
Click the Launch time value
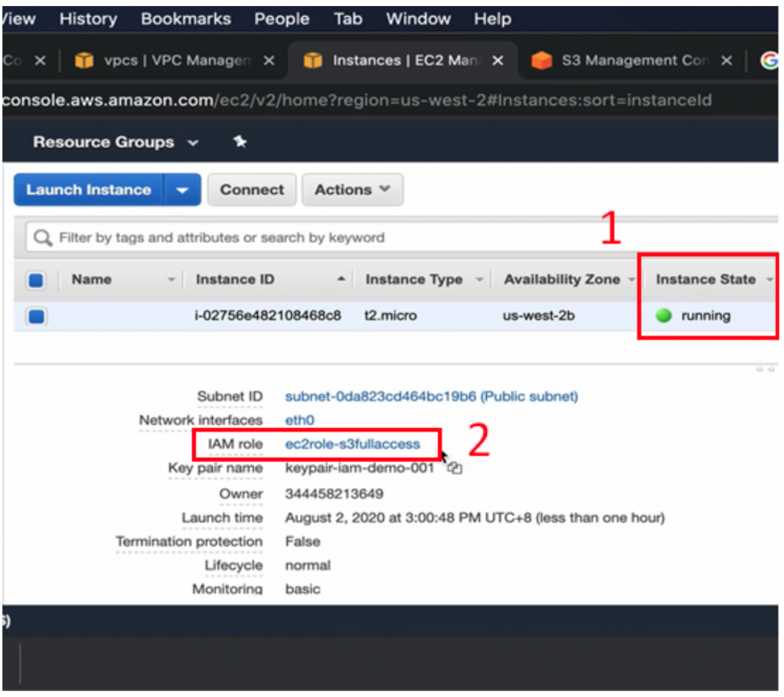click(475, 517)
